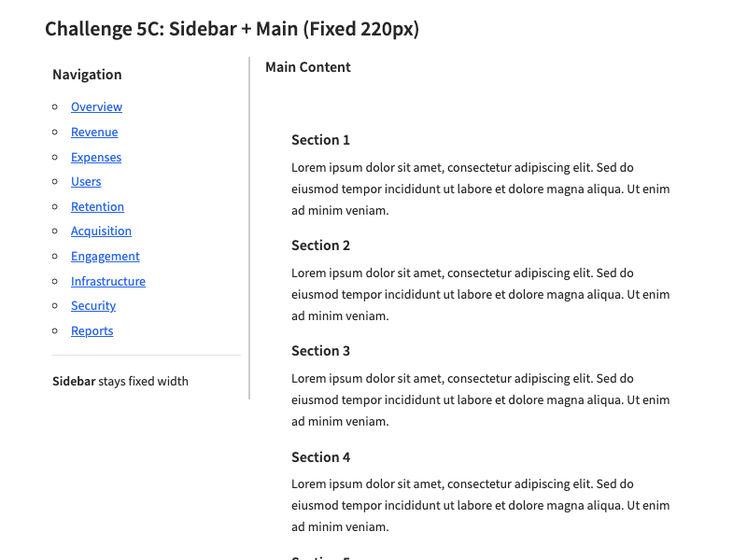747x560 pixels.
Task: Click the Section 1 heading
Action: (x=320, y=140)
